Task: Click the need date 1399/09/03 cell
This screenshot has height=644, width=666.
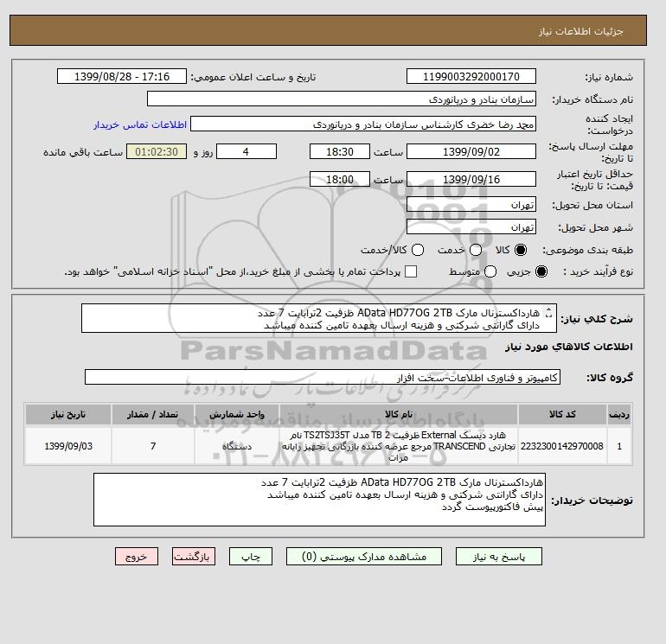Action: [x=68, y=446]
